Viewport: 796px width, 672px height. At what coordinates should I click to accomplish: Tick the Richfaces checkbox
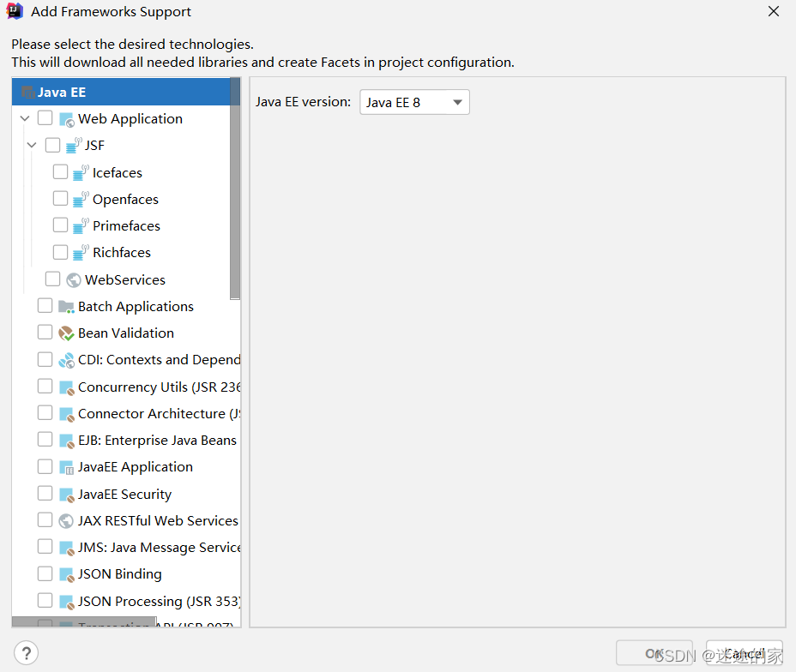[x=60, y=252]
